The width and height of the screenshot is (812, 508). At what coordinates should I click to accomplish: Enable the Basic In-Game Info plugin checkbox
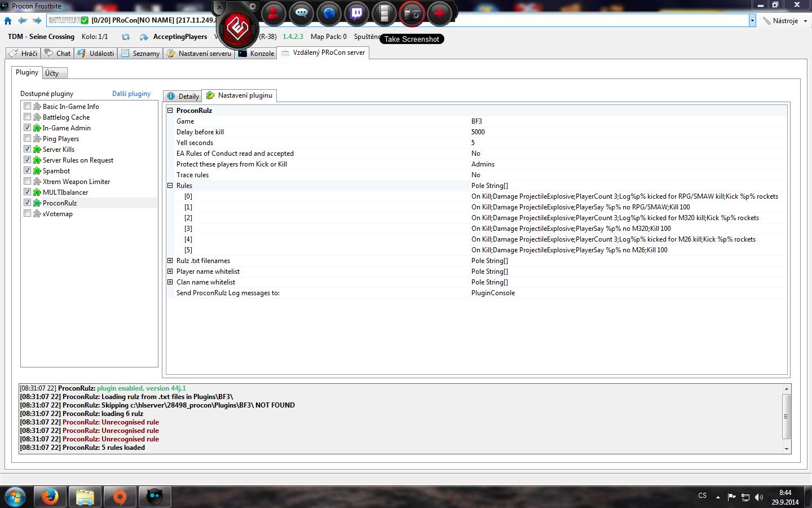coord(27,106)
